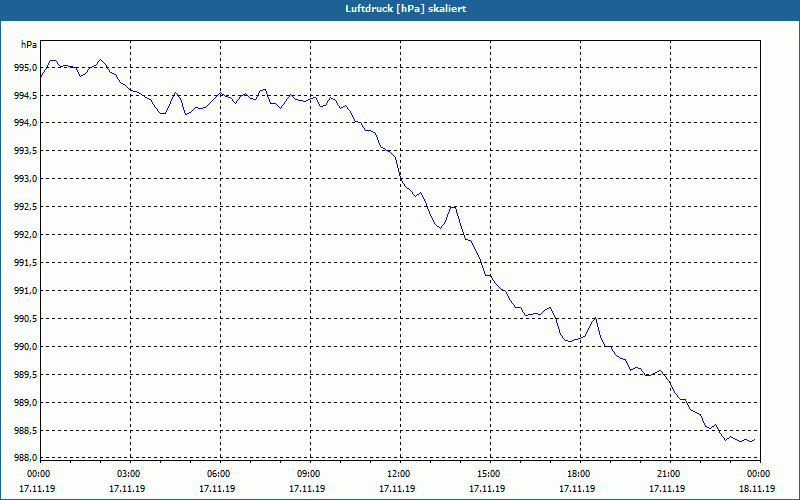The image size is (800, 500).
Task: Click the '991,0' axis label
Action: [x=25, y=291]
